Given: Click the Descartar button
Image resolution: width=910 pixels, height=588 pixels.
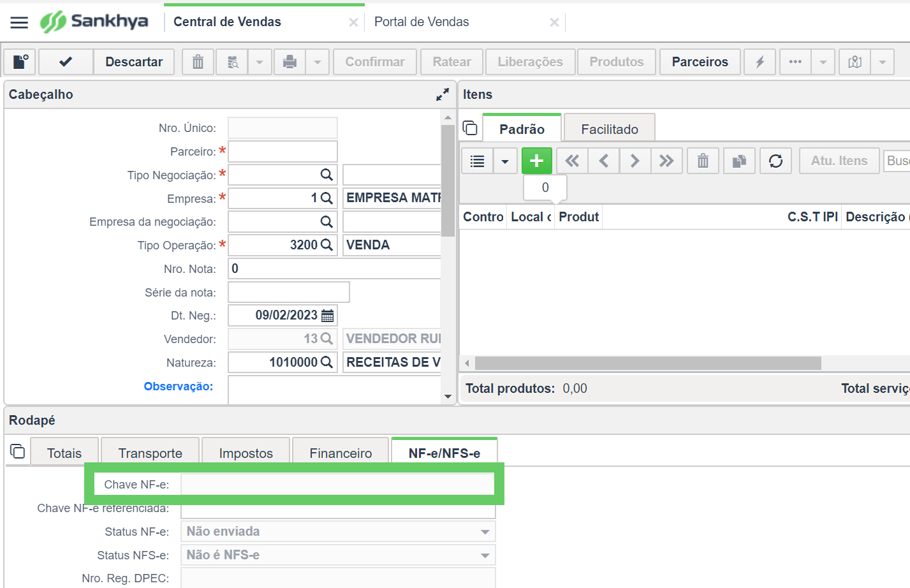Looking at the screenshot, I should (x=134, y=62).
